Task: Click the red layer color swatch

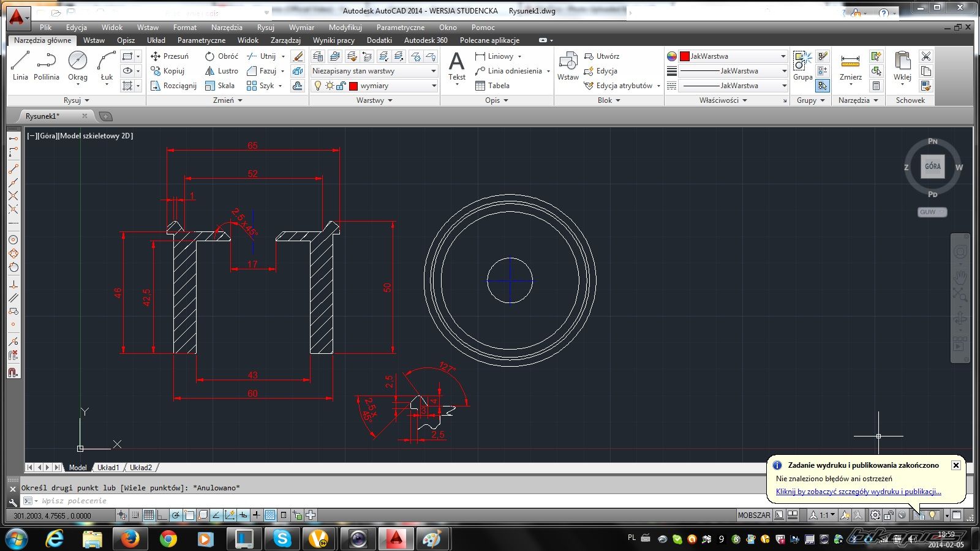Action: pyautogui.click(x=353, y=86)
